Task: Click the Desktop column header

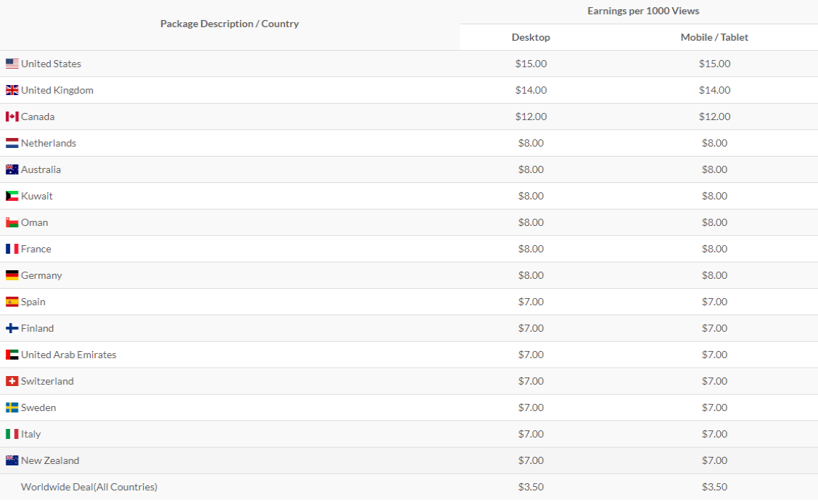Action: point(531,37)
